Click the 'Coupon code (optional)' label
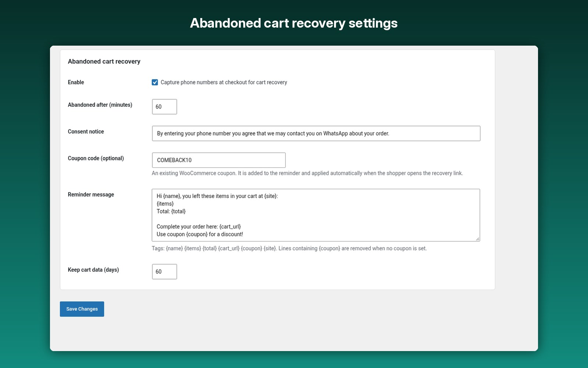588x368 pixels. [96, 158]
